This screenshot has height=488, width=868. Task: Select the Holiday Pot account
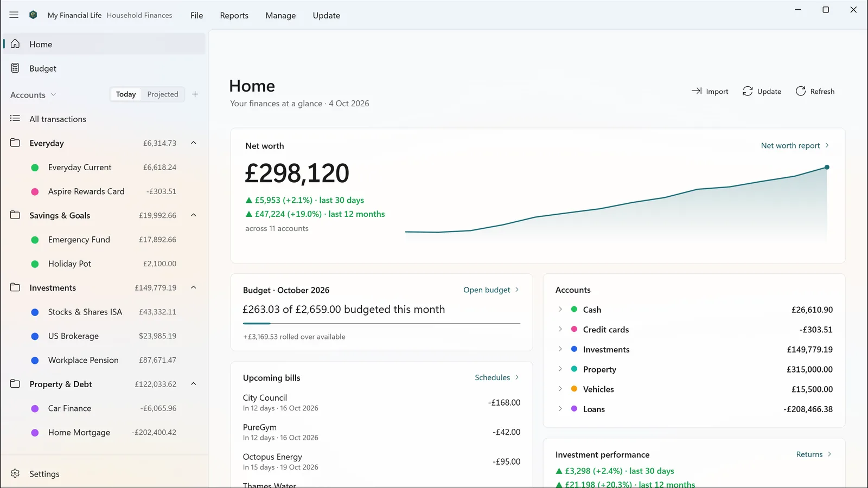[x=104, y=264]
